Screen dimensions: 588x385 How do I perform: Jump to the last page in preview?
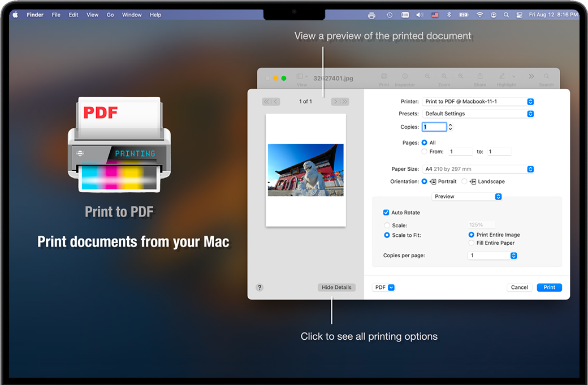click(x=345, y=102)
